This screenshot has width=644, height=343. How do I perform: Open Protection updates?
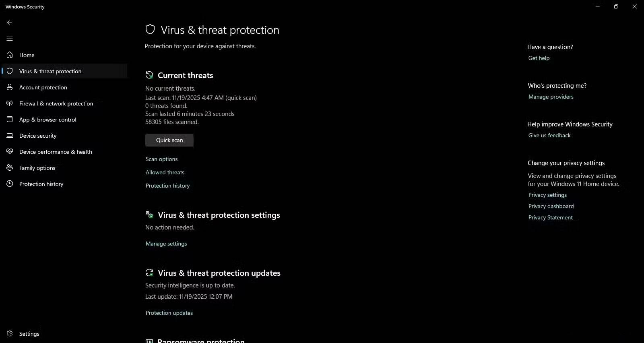coord(169,313)
